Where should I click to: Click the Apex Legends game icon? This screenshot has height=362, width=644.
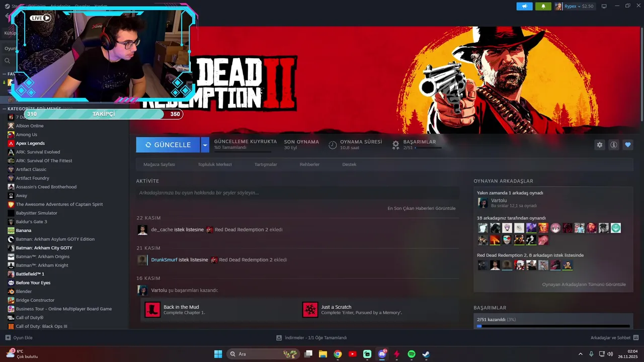click(11, 143)
